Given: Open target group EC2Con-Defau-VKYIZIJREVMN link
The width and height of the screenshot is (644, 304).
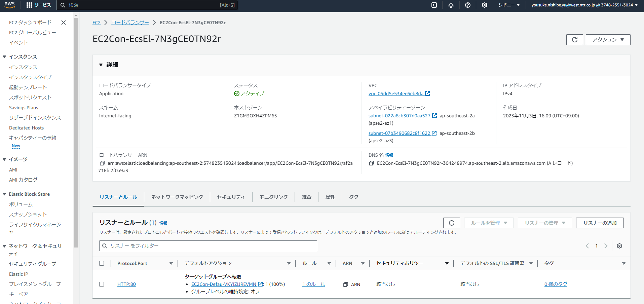Looking at the screenshot, I should (224, 284).
